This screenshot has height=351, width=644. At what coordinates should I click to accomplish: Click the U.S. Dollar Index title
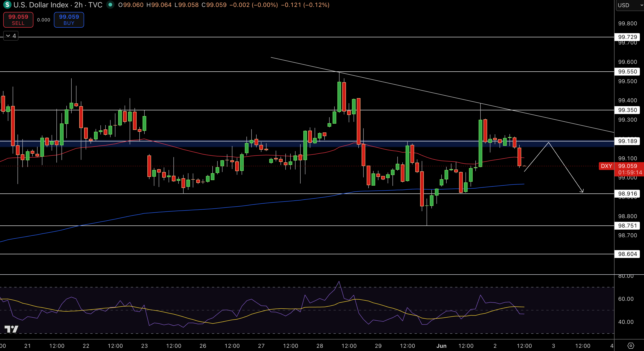tap(41, 5)
